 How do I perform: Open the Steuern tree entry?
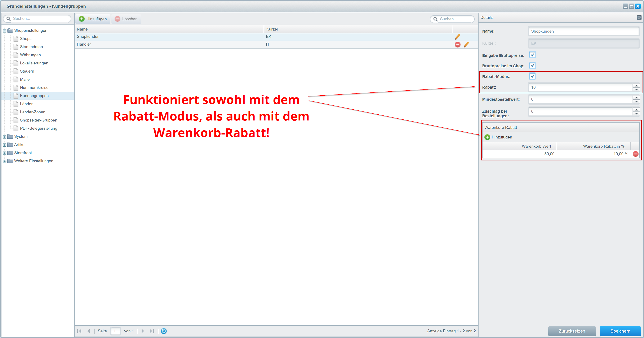pyautogui.click(x=27, y=71)
